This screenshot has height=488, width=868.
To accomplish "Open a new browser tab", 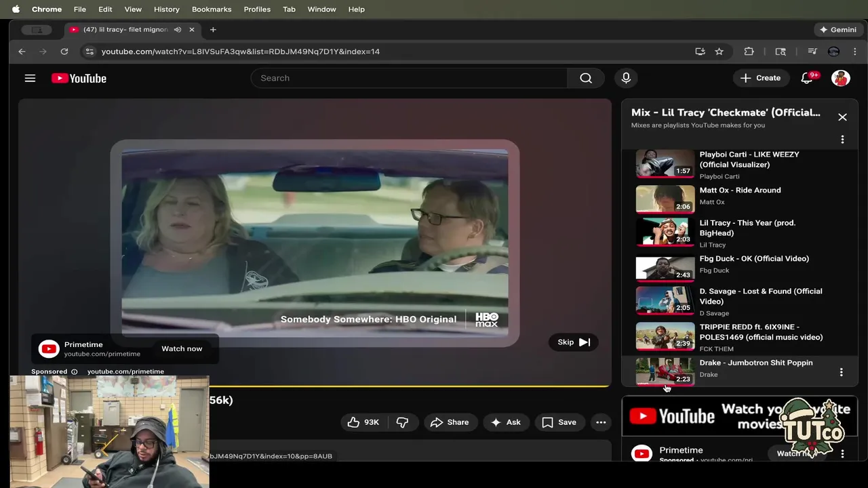I will [213, 30].
